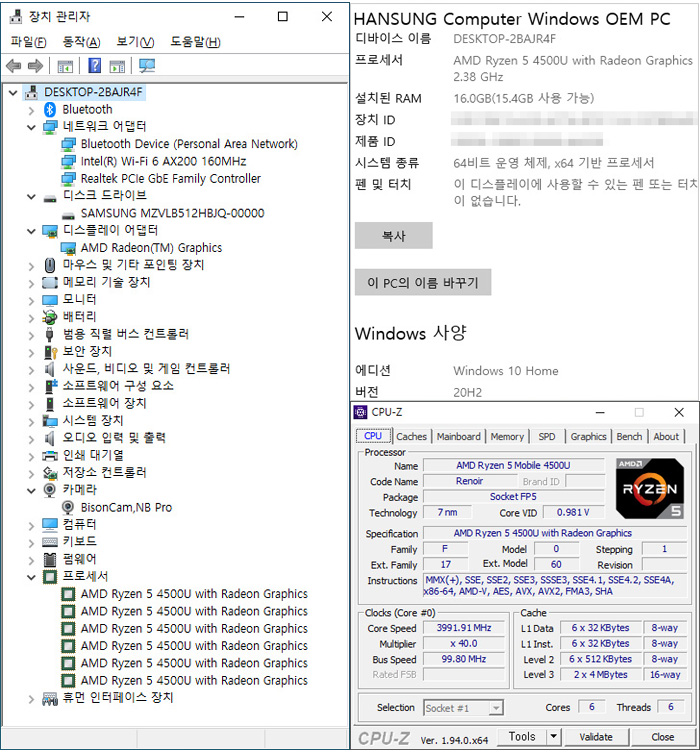Viewport: 700px width, 754px height.
Task: Click the CPU tab in CPU-Z
Action: (373, 436)
